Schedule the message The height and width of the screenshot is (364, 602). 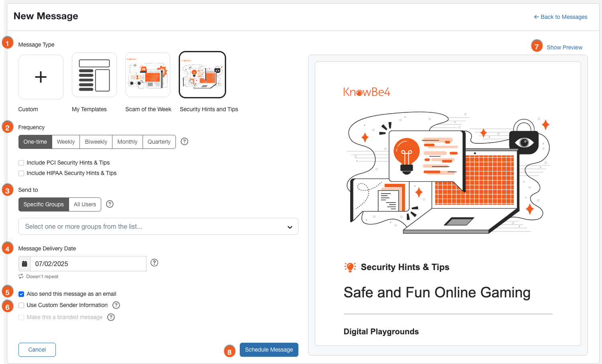click(x=269, y=350)
